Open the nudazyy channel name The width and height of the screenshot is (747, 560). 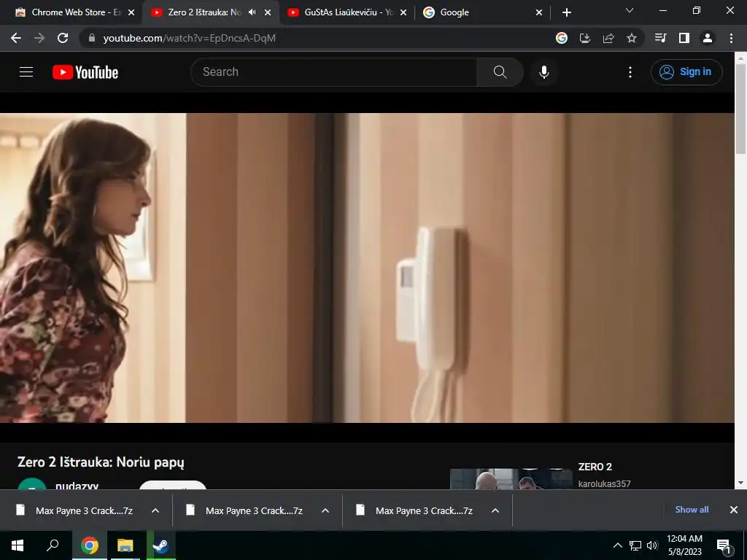point(77,486)
